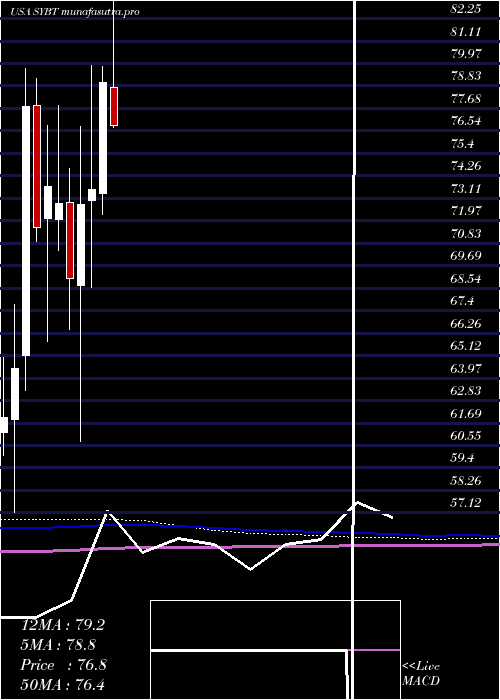
Task: Click the USA SYBT munafasutra.pro title text
Action: (75, 12)
